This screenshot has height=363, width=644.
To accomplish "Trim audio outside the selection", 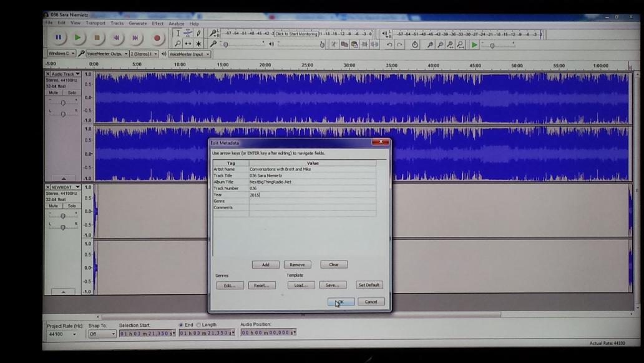I will point(364,44).
